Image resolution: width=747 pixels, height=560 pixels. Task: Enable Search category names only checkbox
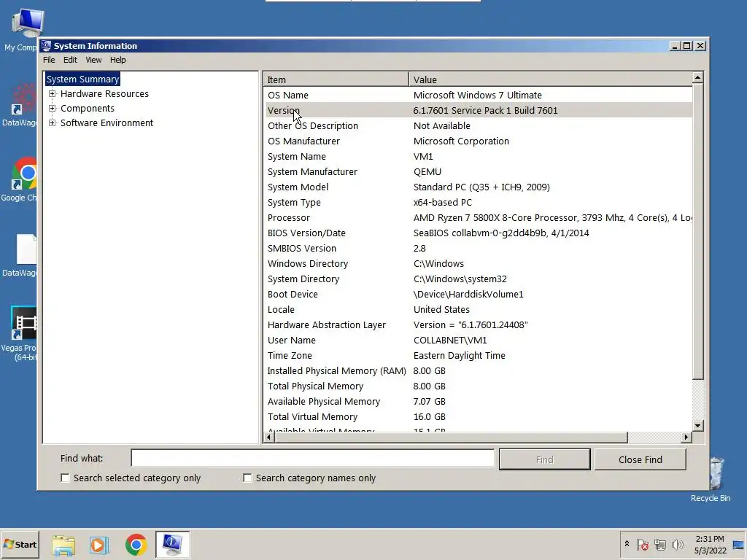pos(247,478)
